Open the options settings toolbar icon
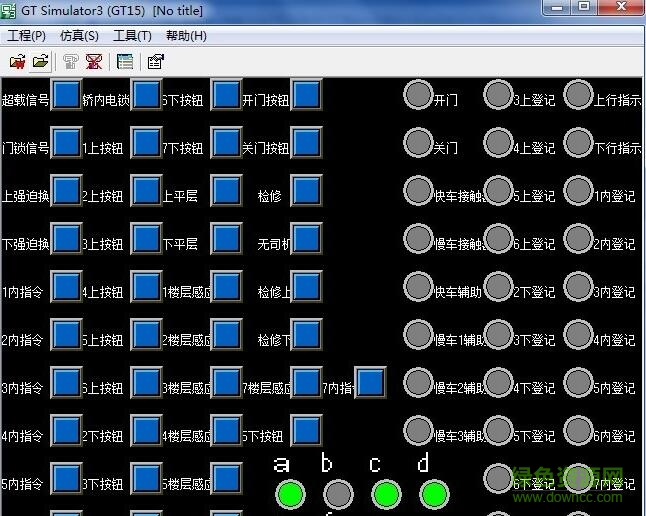This screenshot has width=646, height=516. pos(155,62)
